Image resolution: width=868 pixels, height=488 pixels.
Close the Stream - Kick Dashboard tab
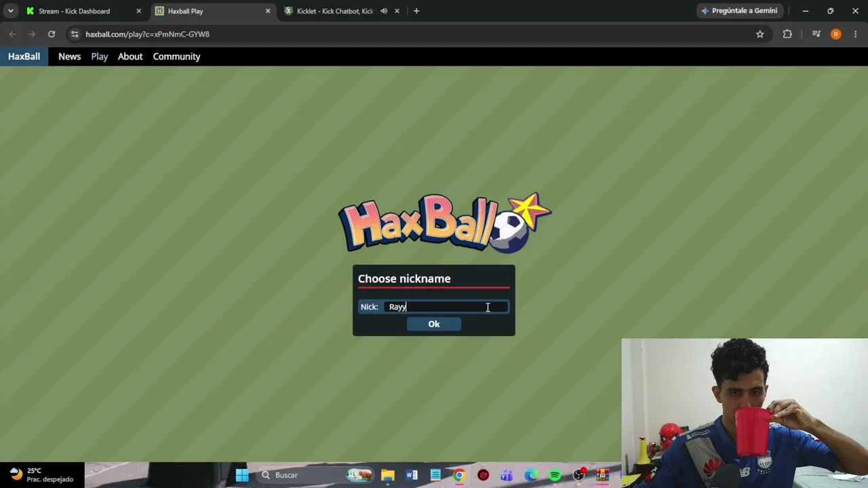click(138, 11)
